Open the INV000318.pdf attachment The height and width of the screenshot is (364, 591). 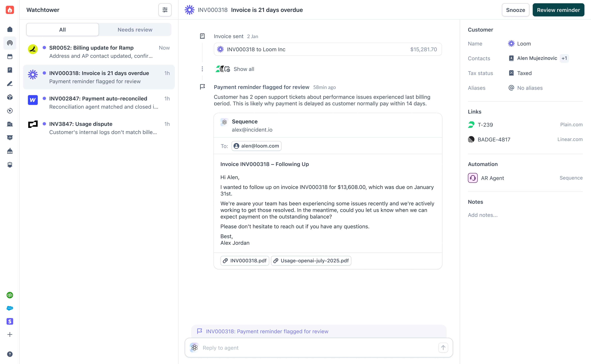click(245, 261)
